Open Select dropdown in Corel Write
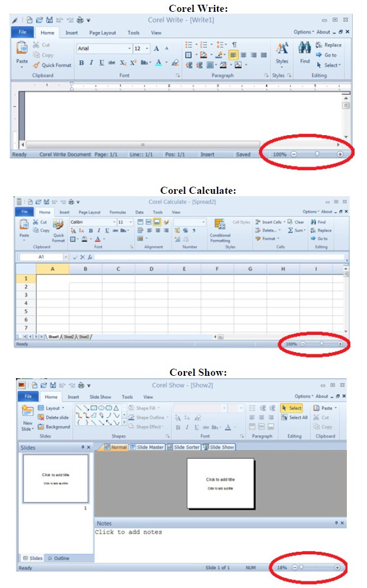Viewport: 367px width, 588px height. (328, 65)
